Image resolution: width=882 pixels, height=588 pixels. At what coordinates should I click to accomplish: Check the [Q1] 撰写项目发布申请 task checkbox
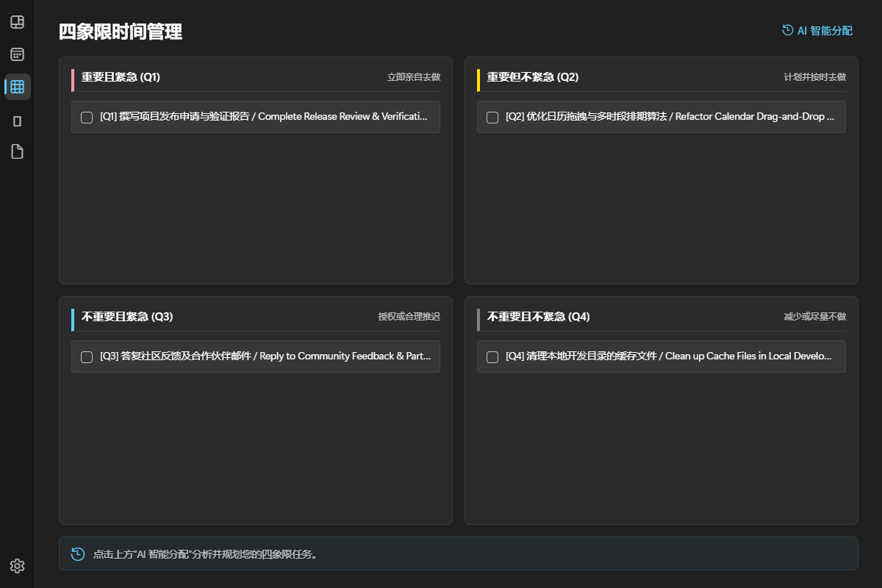coord(87,118)
